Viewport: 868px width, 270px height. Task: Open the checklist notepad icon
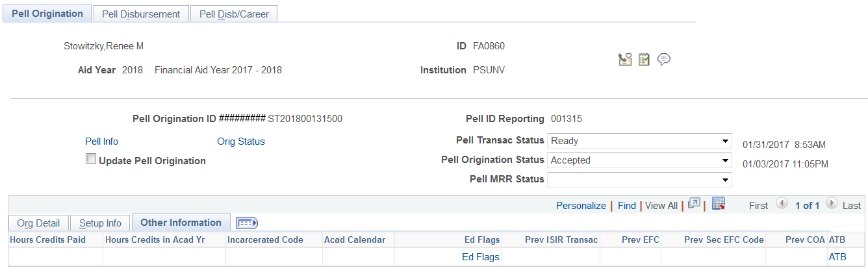644,60
